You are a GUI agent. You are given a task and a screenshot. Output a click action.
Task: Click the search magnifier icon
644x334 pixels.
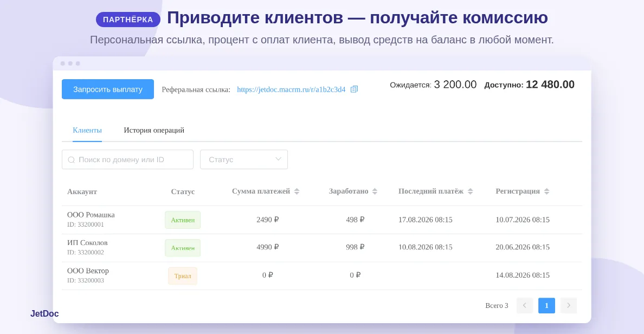71,160
